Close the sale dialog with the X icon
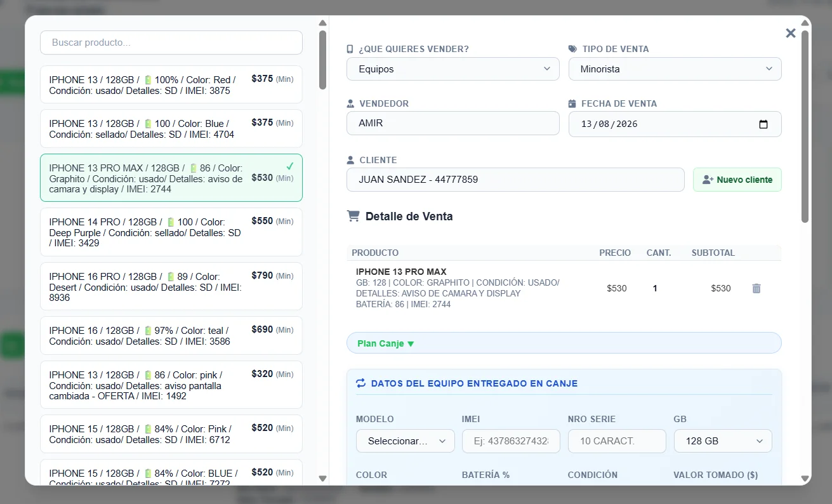Image resolution: width=832 pixels, height=504 pixels. [x=790, y=33]
